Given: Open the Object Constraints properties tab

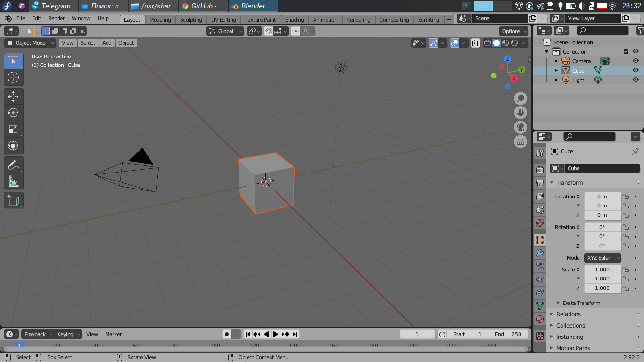Looking at the screenshot, I should tap(540, 293).
